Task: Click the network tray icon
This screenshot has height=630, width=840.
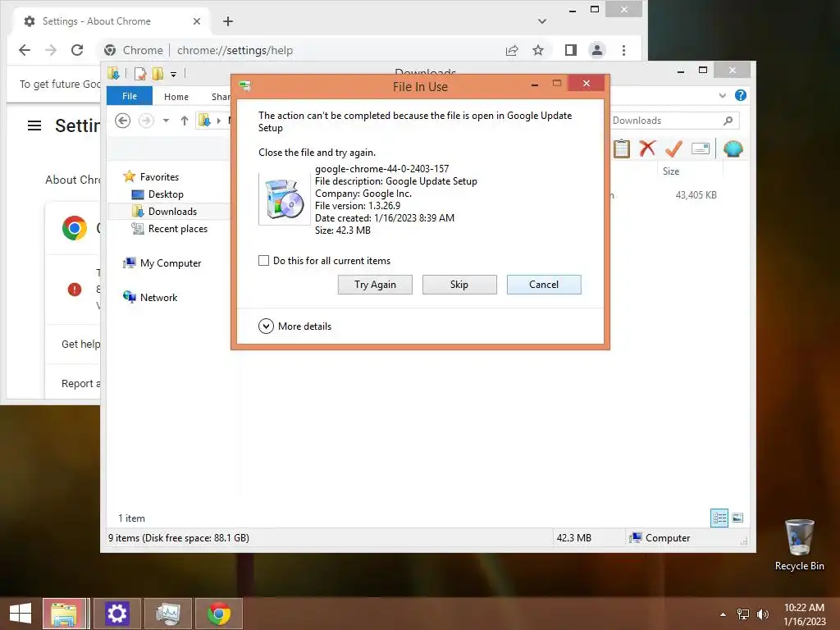Action: click(x=743, y=614)
